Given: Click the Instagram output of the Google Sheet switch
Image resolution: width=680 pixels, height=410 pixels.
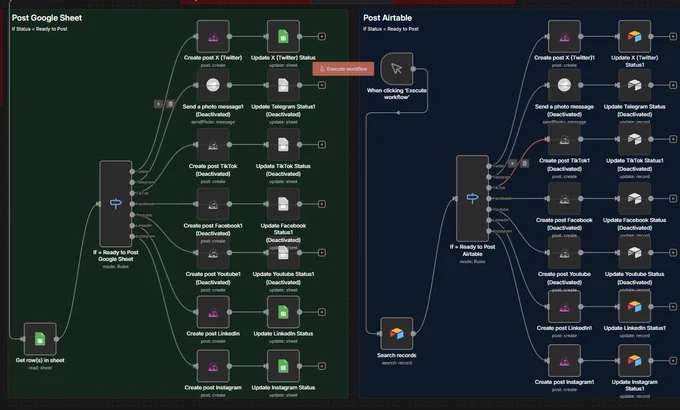Looking at the screenshot, I should click(132, 236).
